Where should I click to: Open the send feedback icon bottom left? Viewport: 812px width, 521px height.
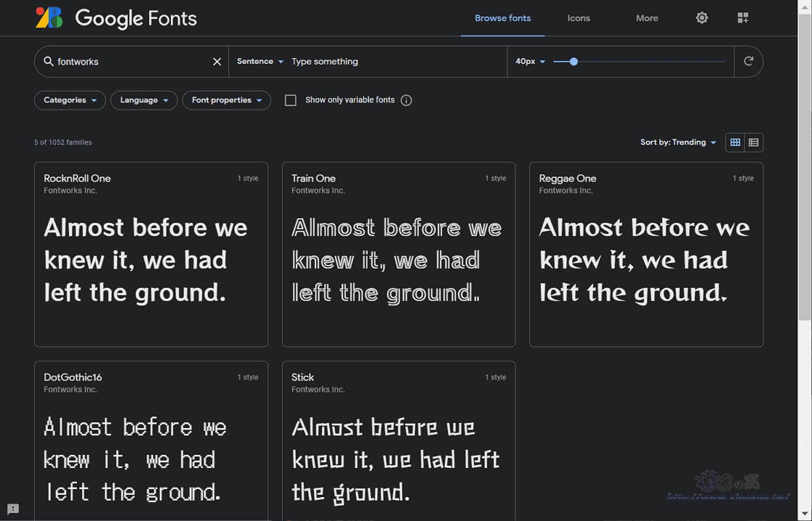tap(12, 509)
